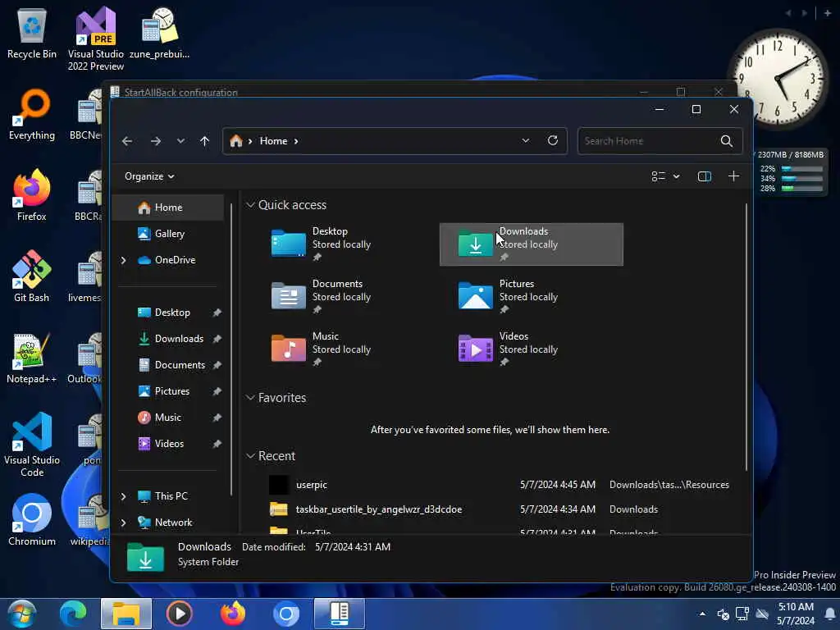
Task: Collapse the Quick access section
Action: [250, 205]
